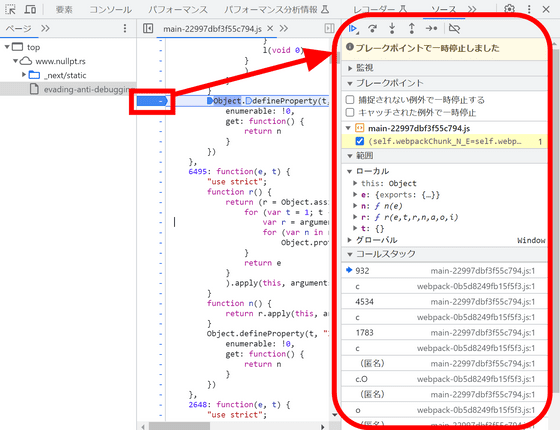Image resolution: width=560 pixels, height=430 pixels.
Task: Enable pause on caught exceptions checkbox
Action: (x=350, y=112)
